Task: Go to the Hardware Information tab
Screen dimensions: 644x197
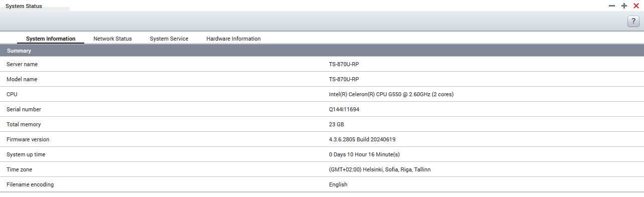Action: tap(233, 39)
